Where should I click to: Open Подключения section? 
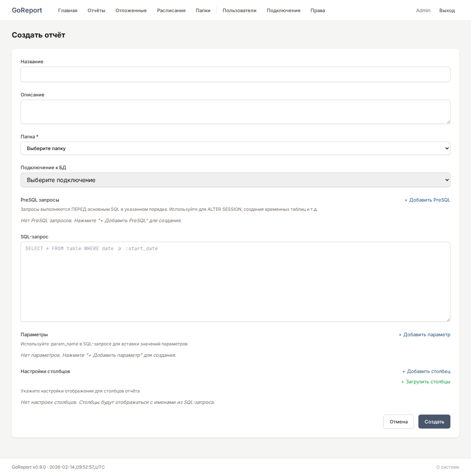(x=283, y=10)
